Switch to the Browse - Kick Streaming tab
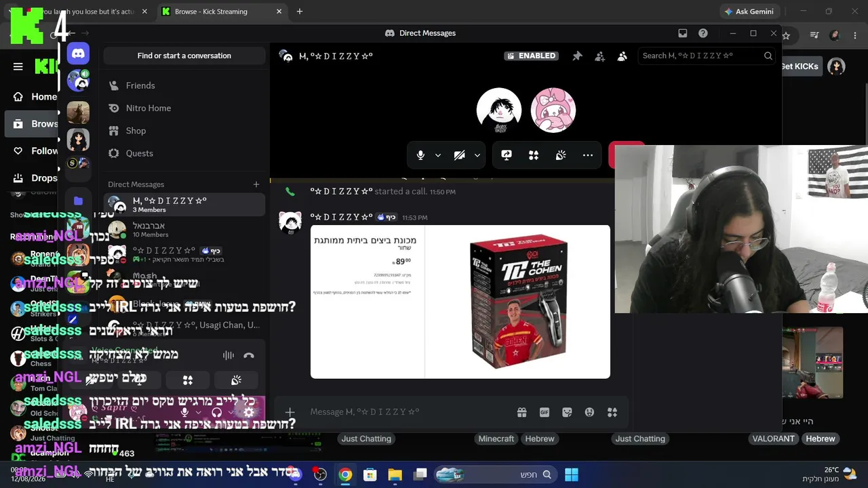Screen dimensions: 868x488 [222, 12]
